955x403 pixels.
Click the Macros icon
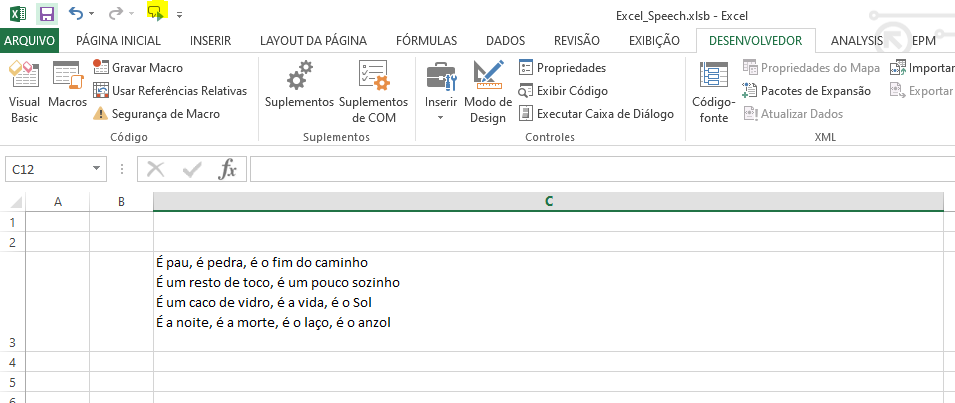pos(67,90)
